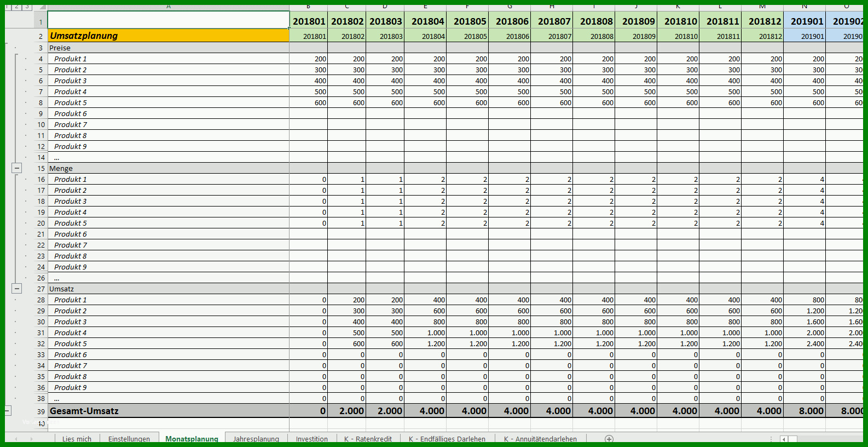Collapse the outer group at Gesamt-Umsatz row
The height and width of the screenshot is (447, 868).
[x=8, y=410]
